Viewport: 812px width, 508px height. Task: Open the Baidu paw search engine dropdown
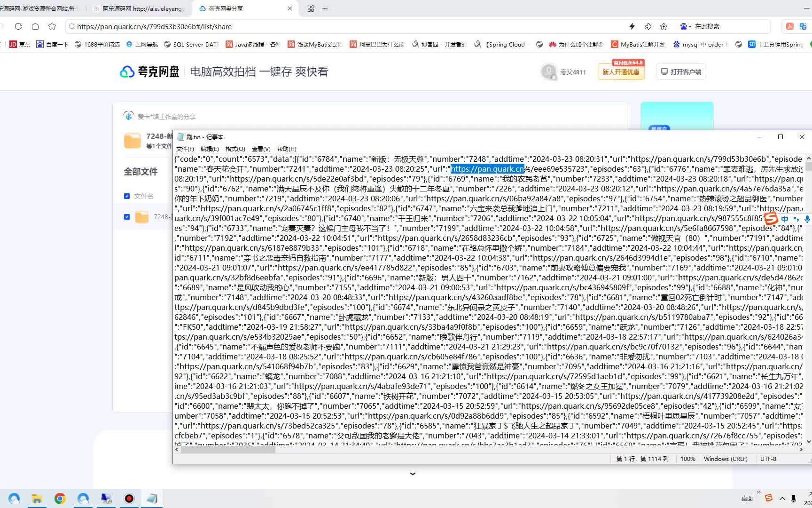point(686,26)
